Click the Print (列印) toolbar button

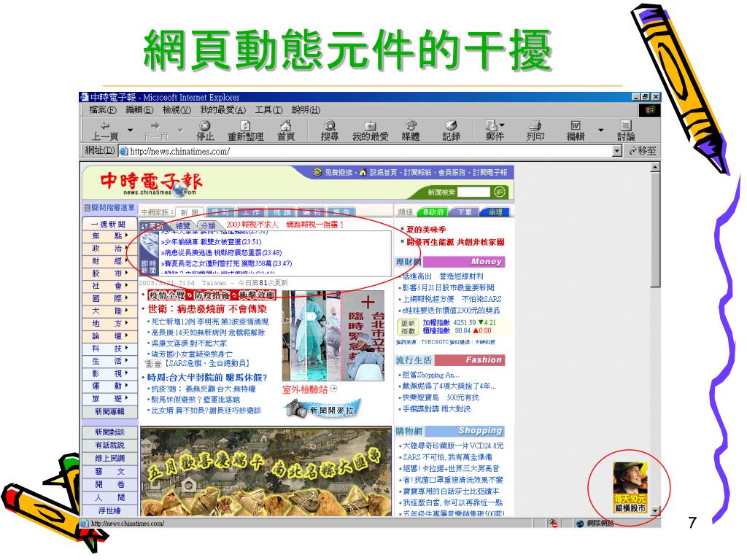click(x=535, y=131)
